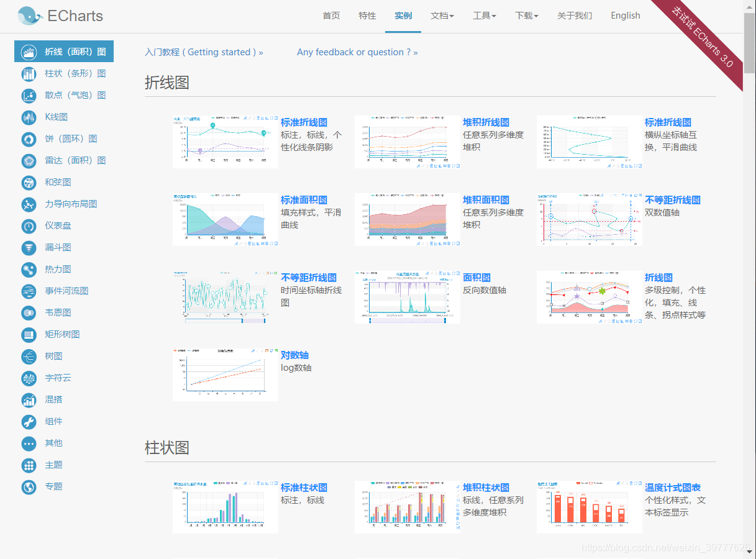
Task: Open the 折线图 多级控制 example link
Action: click(x=658, y=278)
